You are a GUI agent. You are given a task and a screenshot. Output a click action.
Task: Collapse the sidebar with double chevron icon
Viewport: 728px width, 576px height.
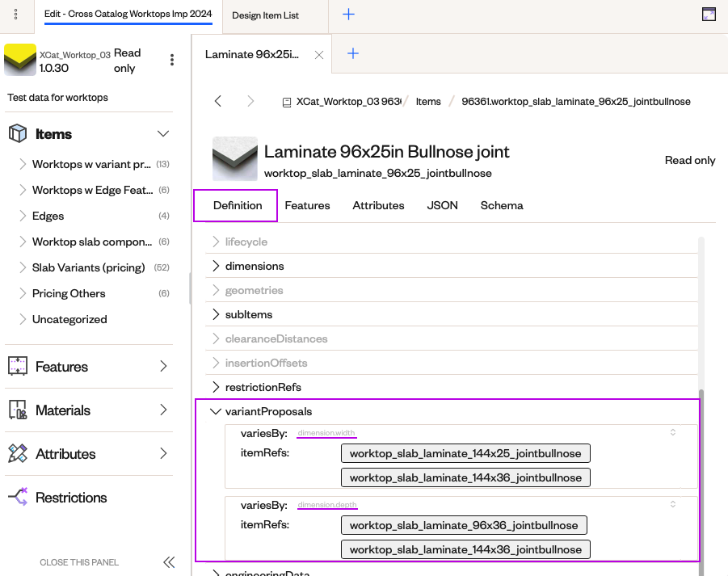click(169, 562)
